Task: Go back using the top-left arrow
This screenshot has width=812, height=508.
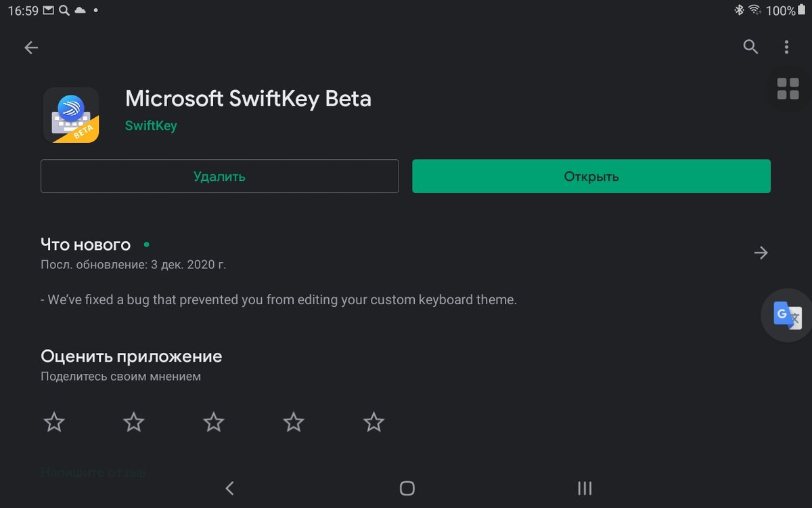Action: tap(31, 47)
